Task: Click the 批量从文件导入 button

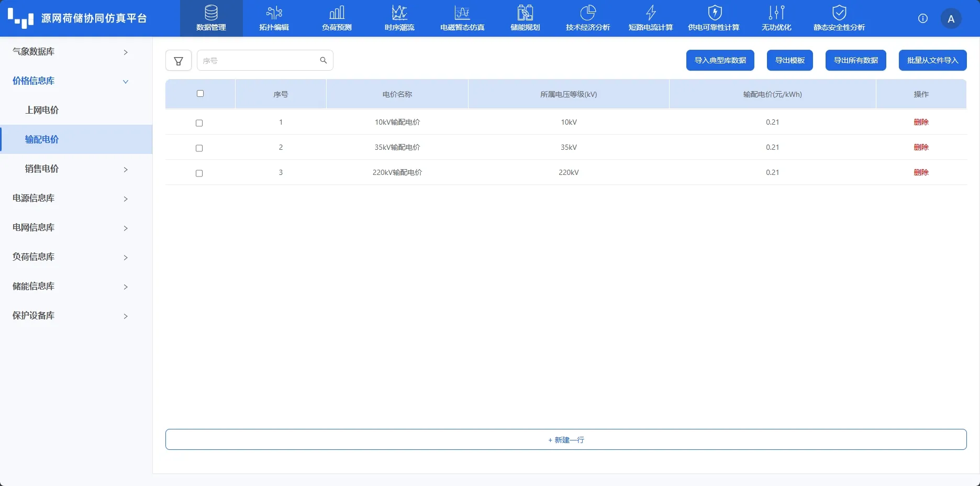Action: [x=932, y=60]
